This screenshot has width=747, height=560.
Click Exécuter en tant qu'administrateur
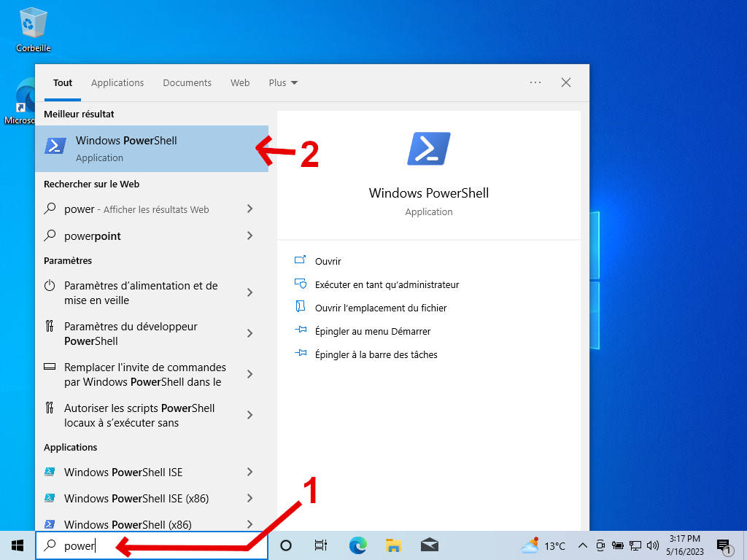tap(387, 284)
